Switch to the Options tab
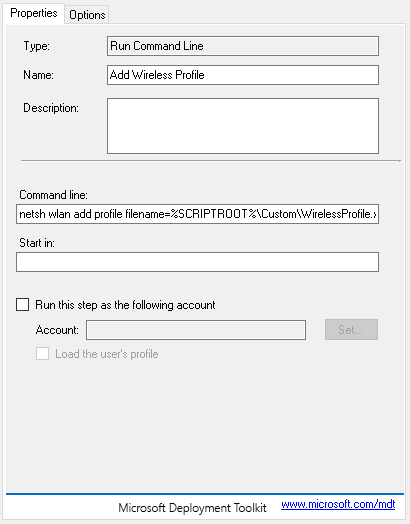 pyautogui.click(x=87, y=15)
